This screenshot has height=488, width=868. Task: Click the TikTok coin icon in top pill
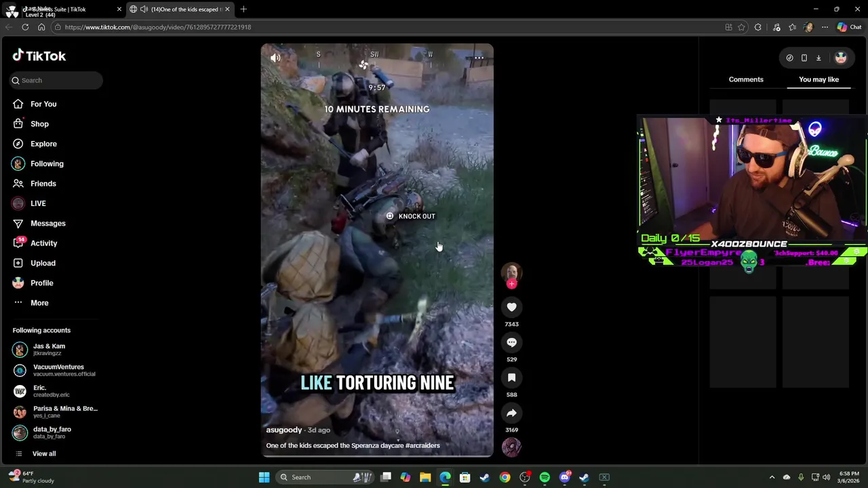tap(789, 58)
